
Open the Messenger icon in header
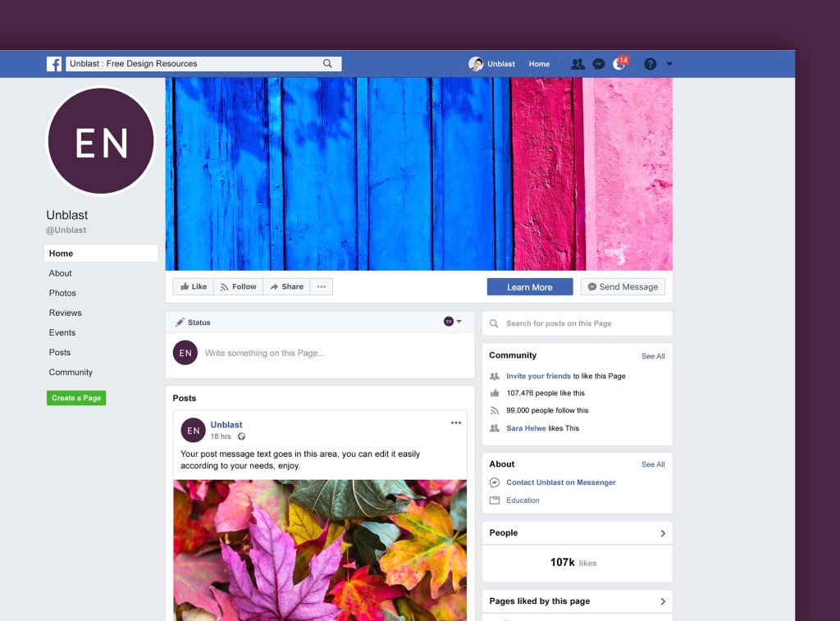(x=599, y=64)
